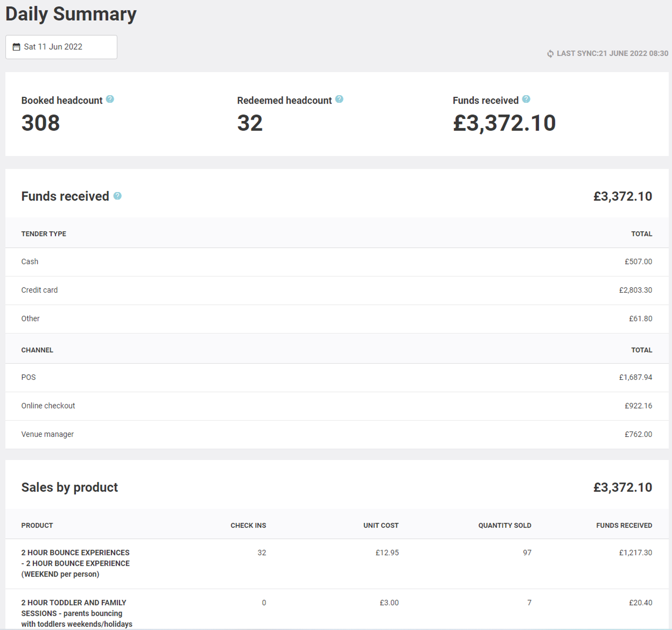Click the sync refresh icon near LAST SYNC

(x=550, y=53)
